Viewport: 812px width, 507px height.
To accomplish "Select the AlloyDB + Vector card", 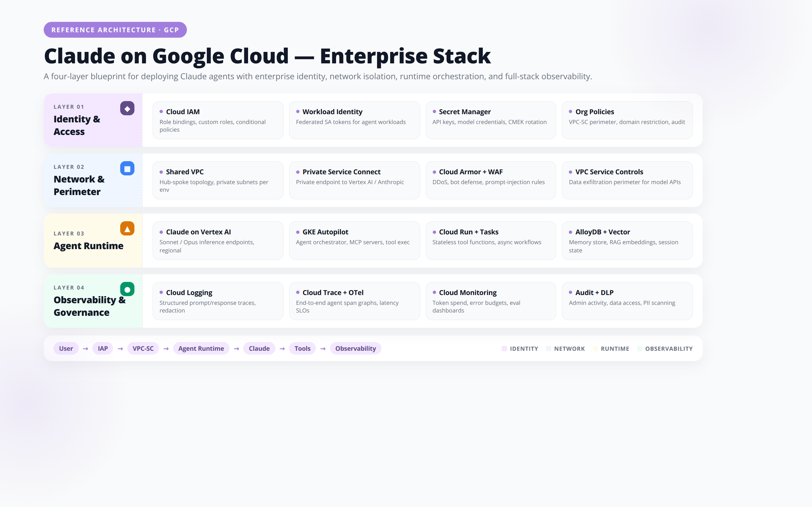I will pos(627,240).
